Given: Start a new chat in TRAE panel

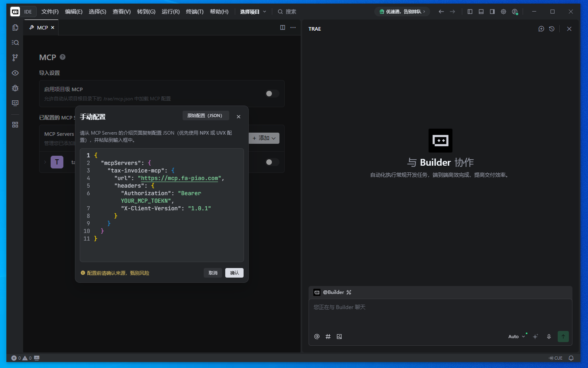Looking at the screenshot, I should (x=541, y=29).
